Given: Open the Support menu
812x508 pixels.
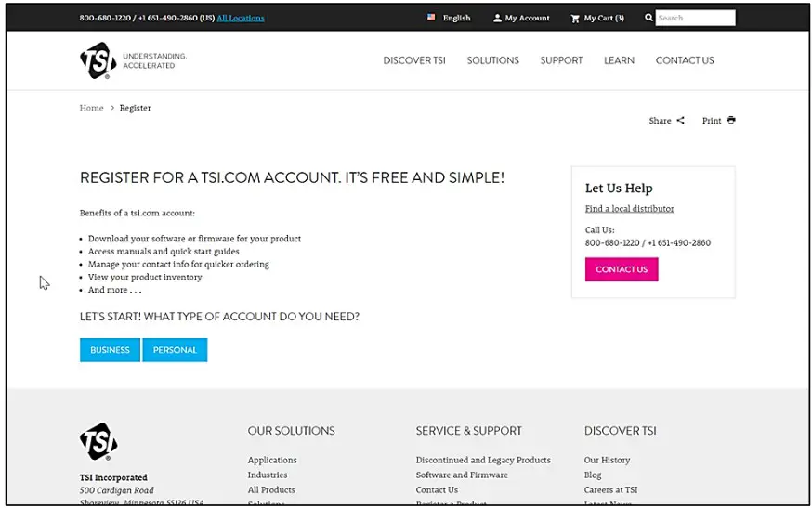Looking at the screenshot, I should [x=561, y=60].
